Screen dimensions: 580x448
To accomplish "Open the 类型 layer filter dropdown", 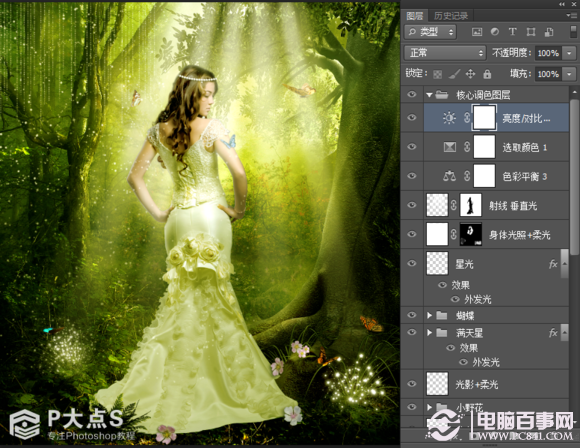I will click(431, 32).
